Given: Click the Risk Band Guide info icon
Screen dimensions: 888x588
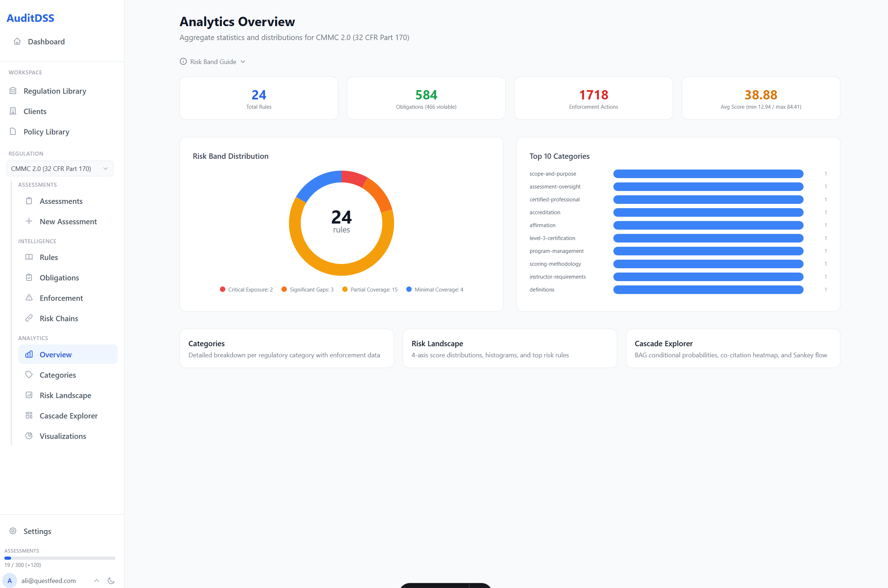Looking at the screenshot, I should point(183,62).
